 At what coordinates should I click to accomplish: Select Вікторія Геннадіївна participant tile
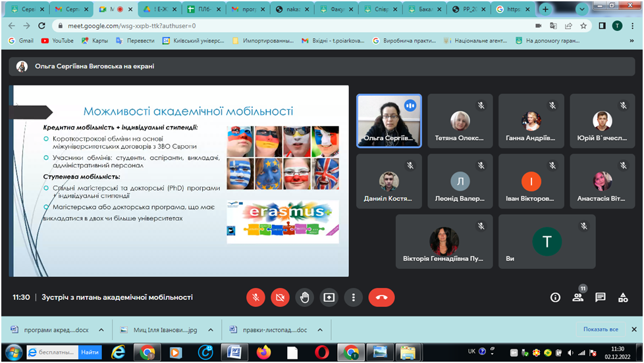[444, 241]
